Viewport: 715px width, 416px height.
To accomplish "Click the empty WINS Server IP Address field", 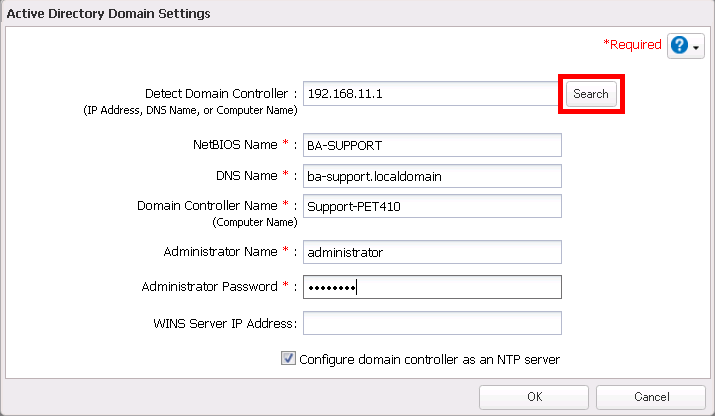I will click(x=431, y=323).
